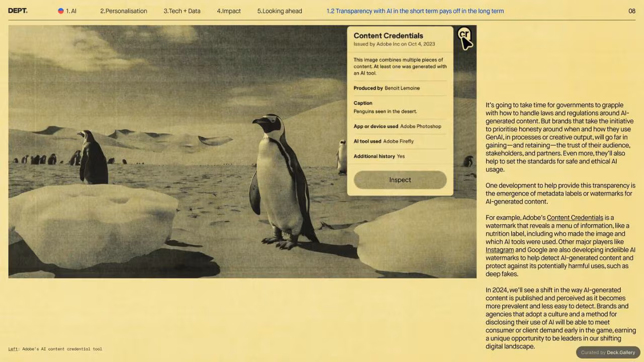Open the 4. Impact section

click(229, 11)
